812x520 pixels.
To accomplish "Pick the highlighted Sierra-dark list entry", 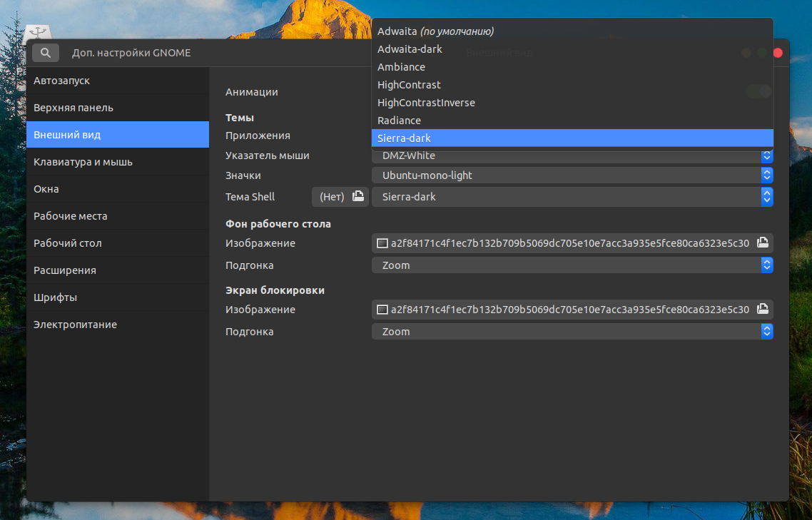I will tap(572, 138).
